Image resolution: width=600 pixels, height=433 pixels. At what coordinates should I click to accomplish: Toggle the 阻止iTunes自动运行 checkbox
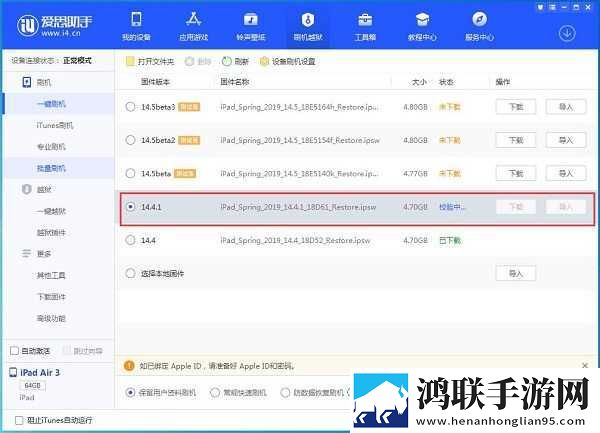point(19,420)
